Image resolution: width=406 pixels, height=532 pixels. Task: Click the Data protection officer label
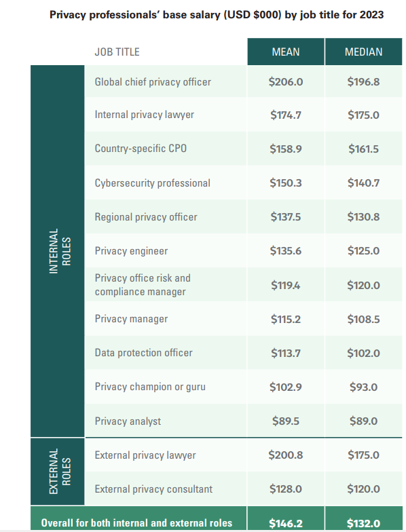click(144, 353)
